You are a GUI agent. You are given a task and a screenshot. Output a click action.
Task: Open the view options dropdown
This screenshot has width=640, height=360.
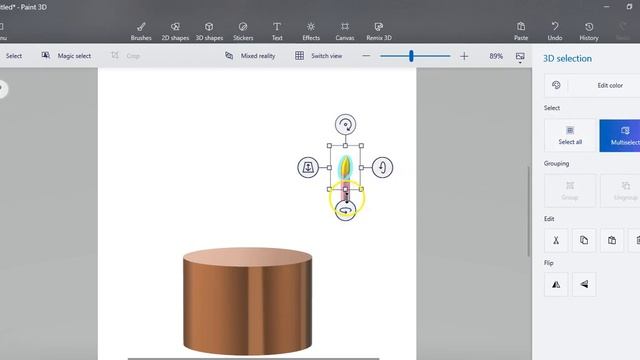(x=520, y=57)
